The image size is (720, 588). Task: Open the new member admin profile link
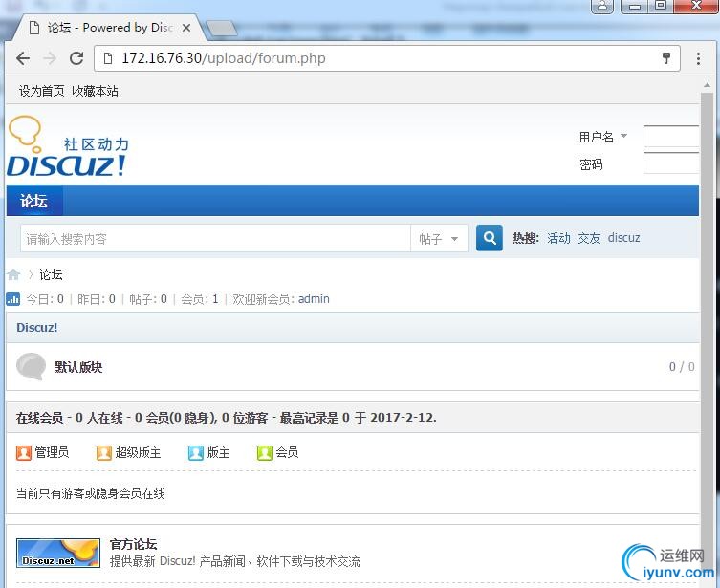pos(314,299)
